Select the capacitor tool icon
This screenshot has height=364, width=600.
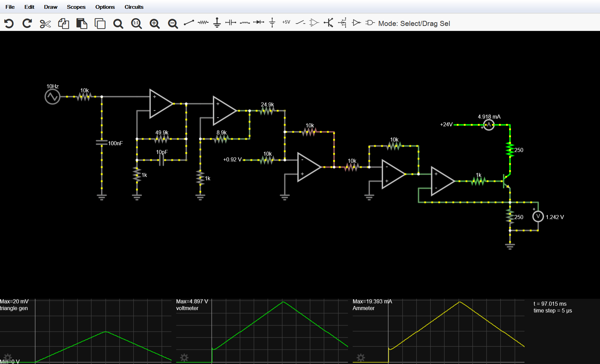[x=231, y=23]
